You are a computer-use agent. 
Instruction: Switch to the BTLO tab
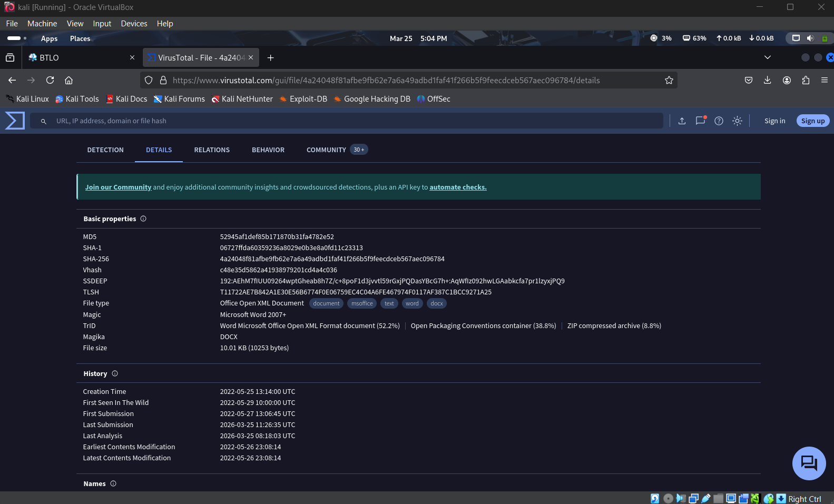(82, 57)
